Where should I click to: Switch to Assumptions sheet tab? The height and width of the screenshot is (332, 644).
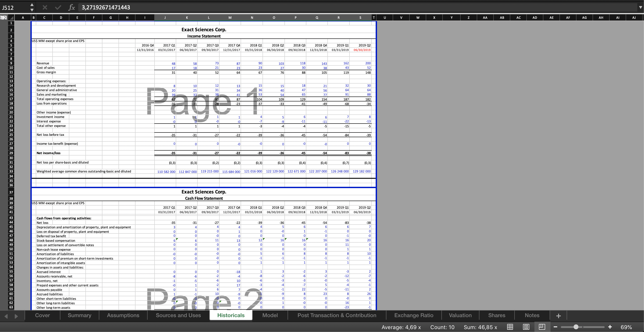123,315
